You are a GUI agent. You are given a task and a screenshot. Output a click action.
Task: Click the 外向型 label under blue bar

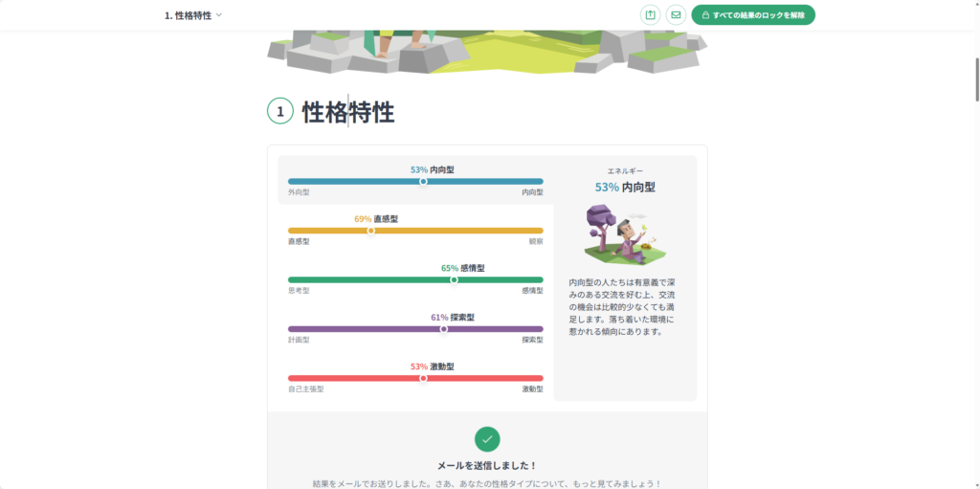(299, 192)
